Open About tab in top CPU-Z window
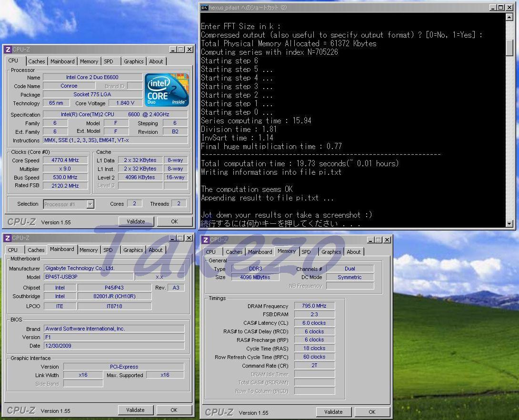 [156, 61]
